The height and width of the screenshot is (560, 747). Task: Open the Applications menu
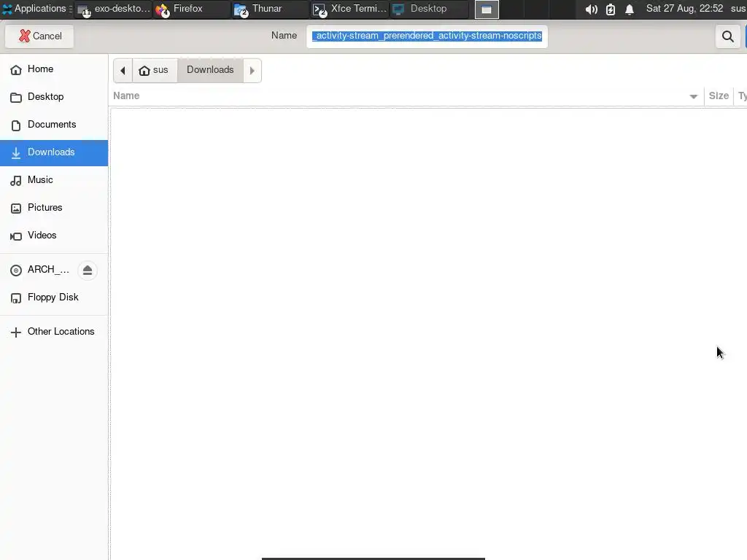tap(36, 9)
